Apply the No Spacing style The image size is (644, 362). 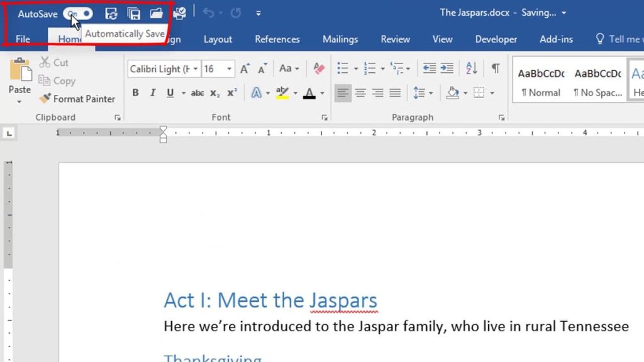597,82
